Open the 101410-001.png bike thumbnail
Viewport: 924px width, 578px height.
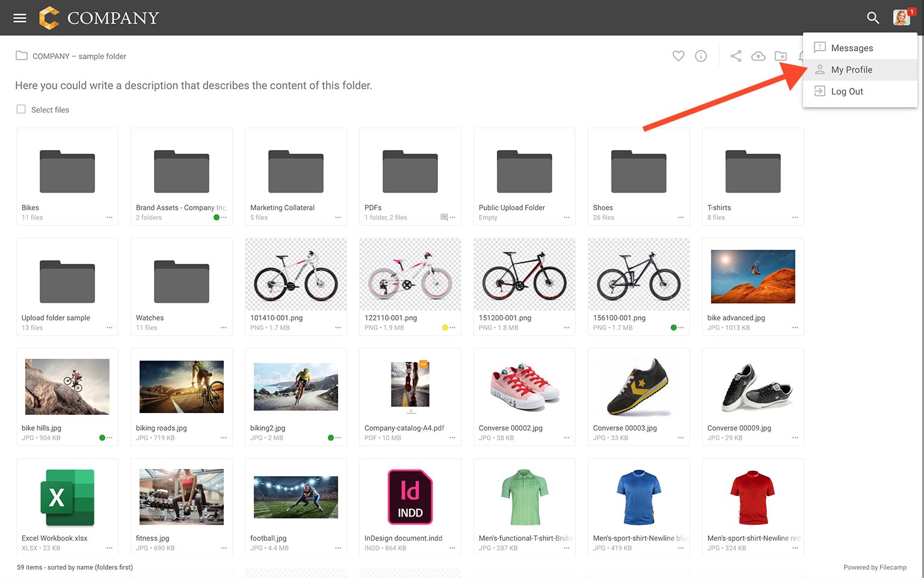coord(296,275)
